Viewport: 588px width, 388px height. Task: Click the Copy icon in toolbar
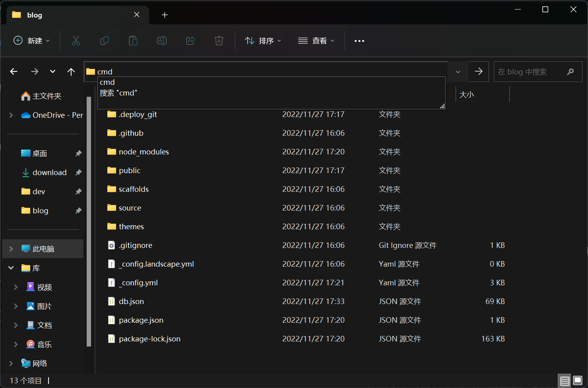(105, 41)
